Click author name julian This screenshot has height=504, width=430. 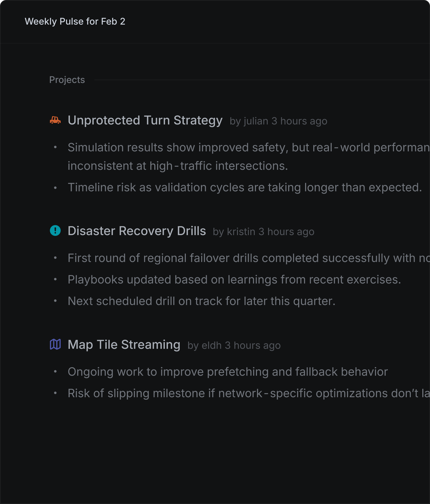[256, 121]
